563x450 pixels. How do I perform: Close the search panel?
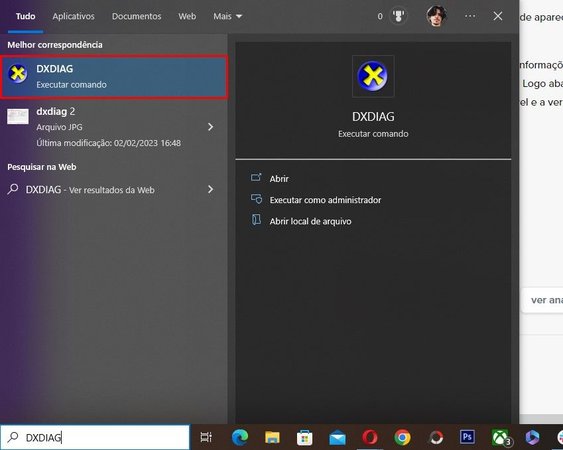pyautogui.click(x=498, y=16)
